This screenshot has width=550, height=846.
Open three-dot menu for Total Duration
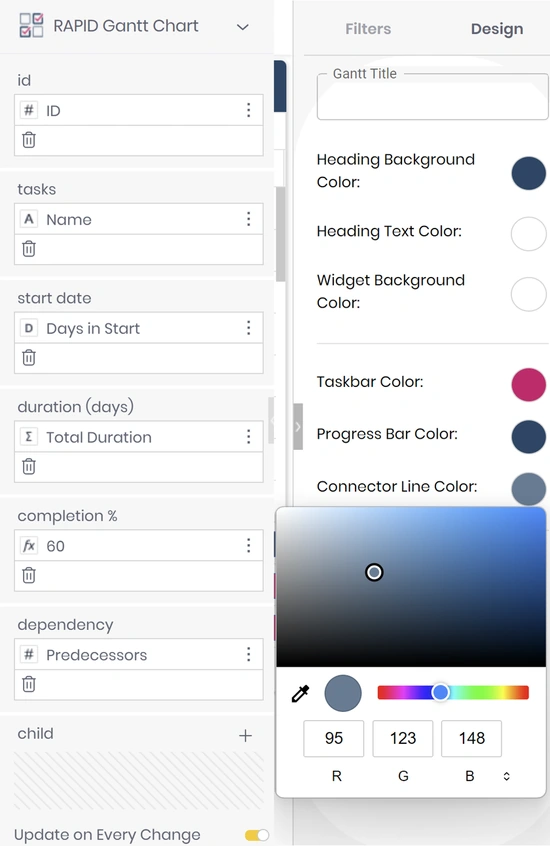[x=248, y=436]
